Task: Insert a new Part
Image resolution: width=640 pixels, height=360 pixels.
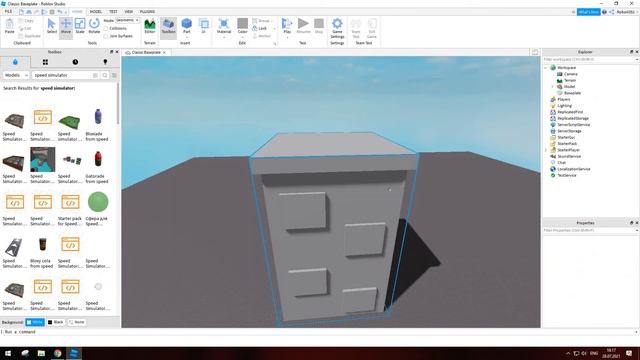Action: click(x=187, y=24)
